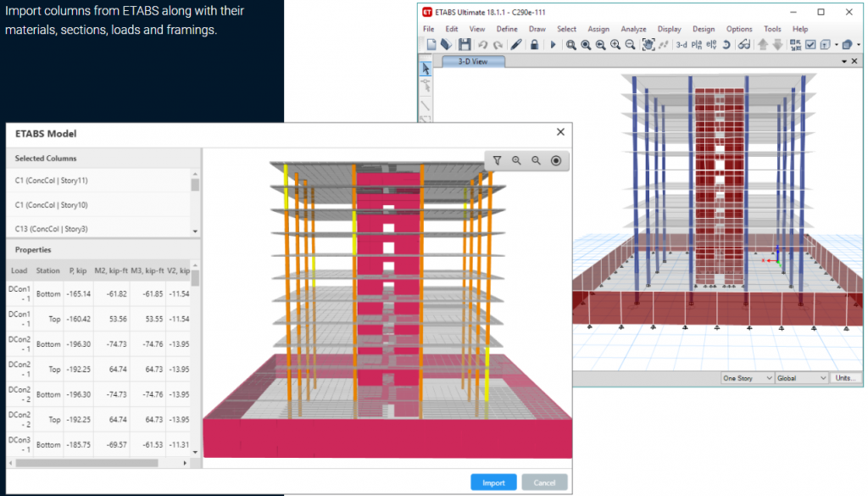The height and width of the screenshot is (496, 868).
Task: Select the Rubber Band Zoom icon
Action: (570, 45)
